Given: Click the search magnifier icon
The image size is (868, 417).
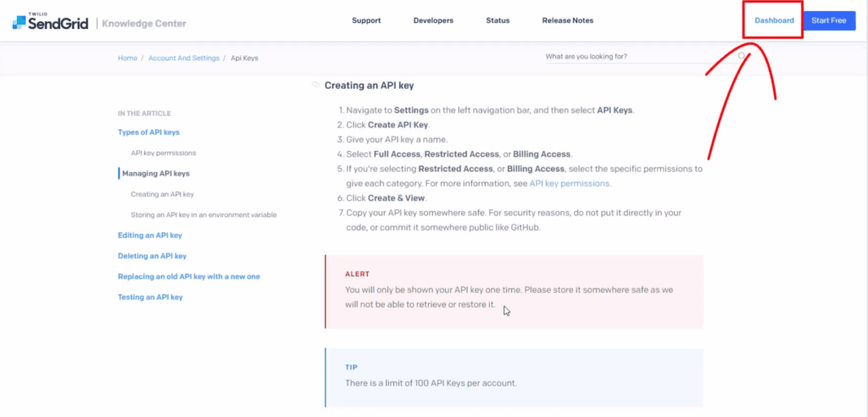Looking at the screenshot, I should pos(742,57).
